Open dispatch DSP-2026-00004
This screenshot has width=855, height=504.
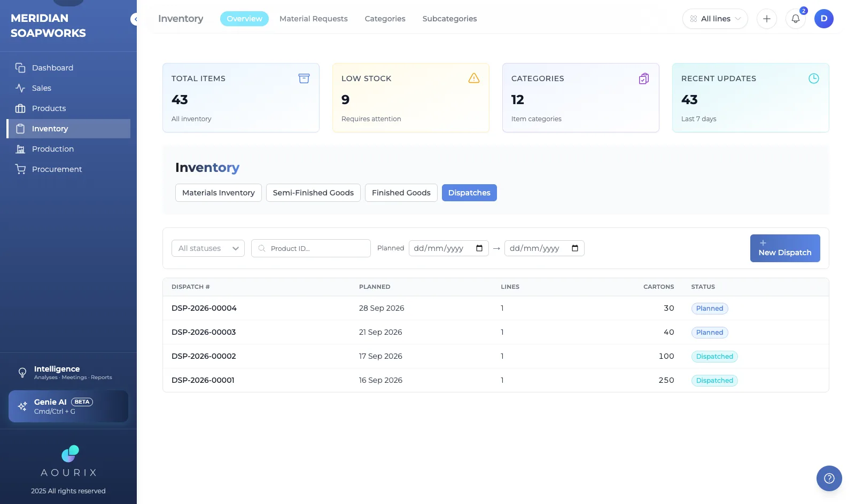(204, 308)
